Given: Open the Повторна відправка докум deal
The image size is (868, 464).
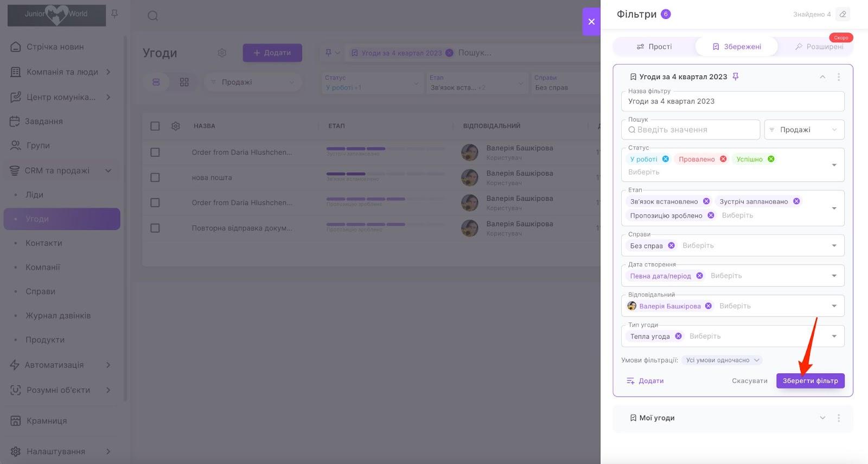Looking at the screenshot, I should tap(242, 228).
